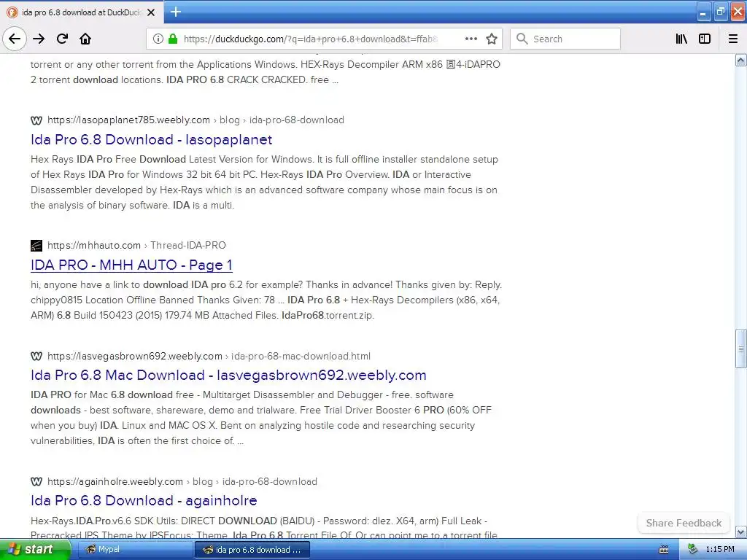Toggle the sidebar view icon
747x560 pixels.
pos(705,39)
